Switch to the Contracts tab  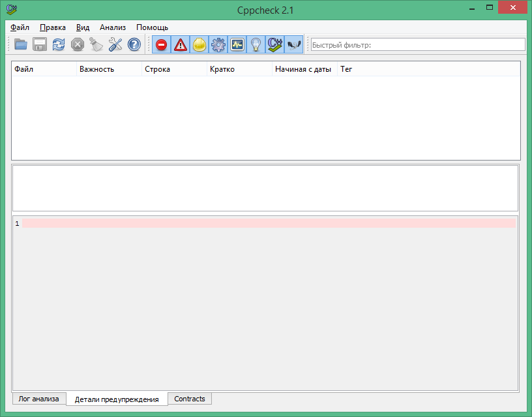[189, 398]
